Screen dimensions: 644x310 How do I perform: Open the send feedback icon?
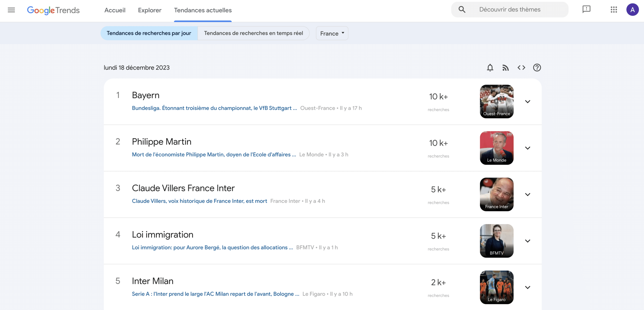pyautogui.click(x=586, y=10)
